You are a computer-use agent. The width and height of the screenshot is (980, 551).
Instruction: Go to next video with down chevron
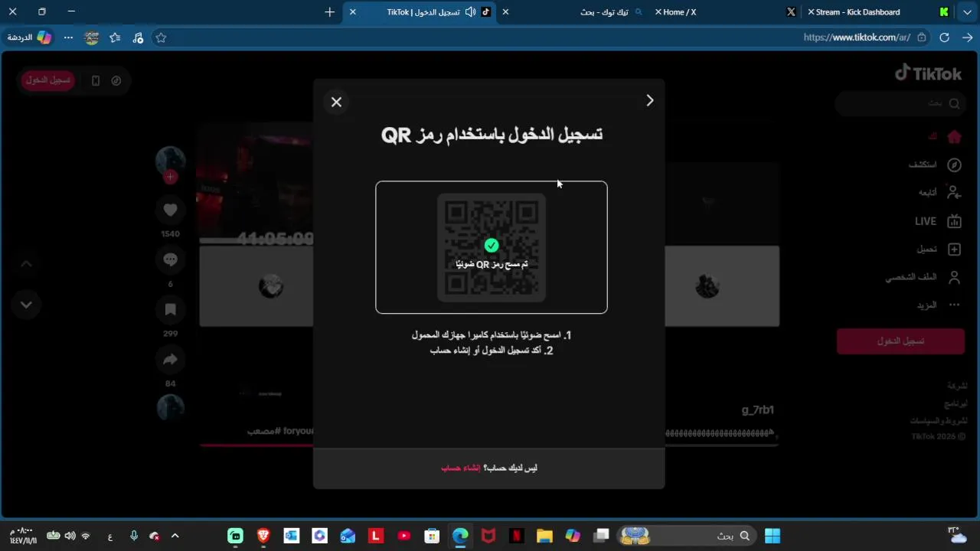coord(26,305)
